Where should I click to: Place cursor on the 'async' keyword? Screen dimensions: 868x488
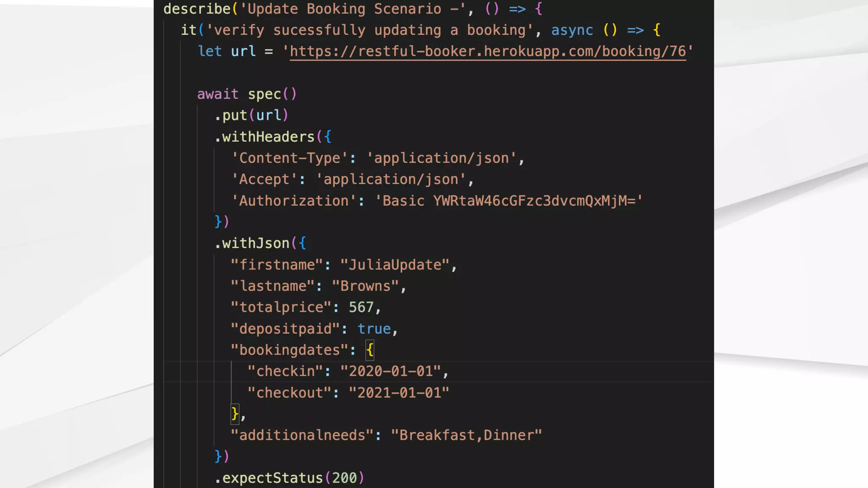(x=572, y=30)
